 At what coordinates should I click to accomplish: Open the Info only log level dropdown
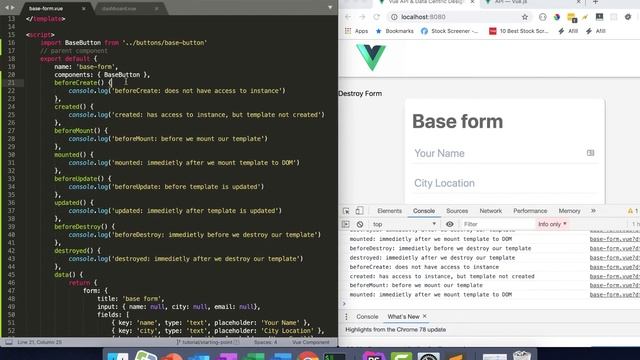tap(552, 224)
